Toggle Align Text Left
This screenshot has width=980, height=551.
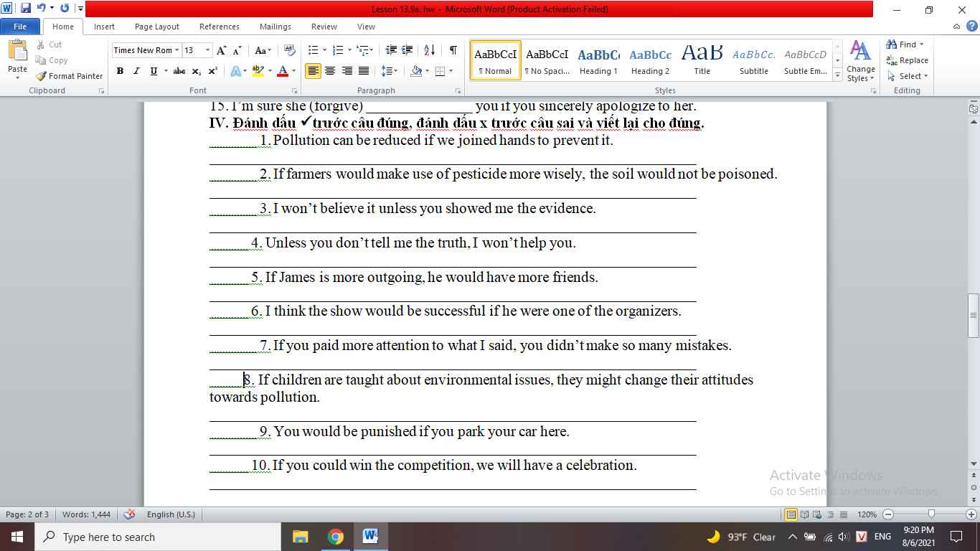coord(313,71)
